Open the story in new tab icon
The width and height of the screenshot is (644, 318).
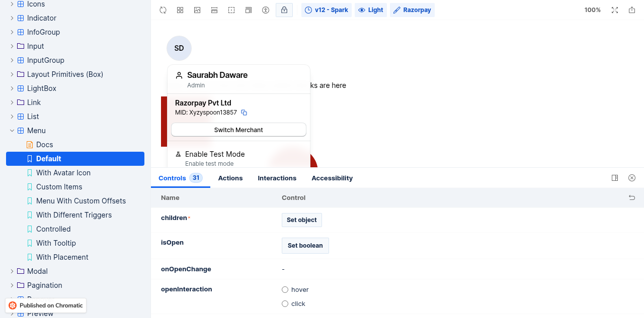[632, 10]
